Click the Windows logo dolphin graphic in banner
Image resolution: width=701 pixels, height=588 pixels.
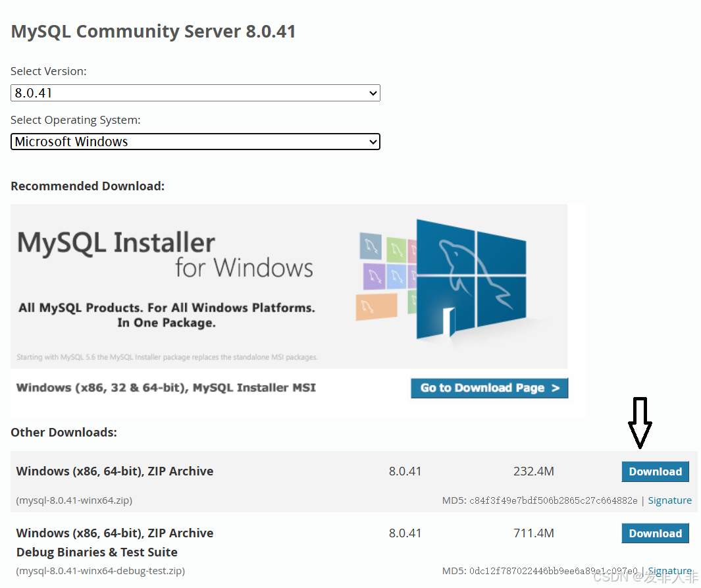[x=471, y=279]
